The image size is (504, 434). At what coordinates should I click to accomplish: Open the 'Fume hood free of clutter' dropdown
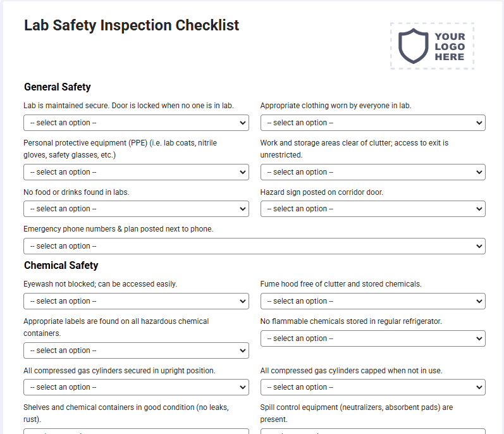coord(373,301)
